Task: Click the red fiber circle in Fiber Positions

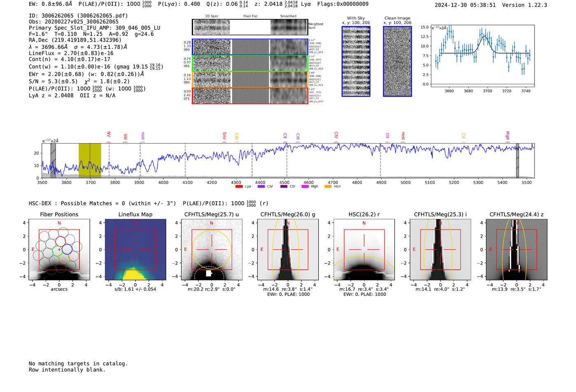Action: click(60, 241)
